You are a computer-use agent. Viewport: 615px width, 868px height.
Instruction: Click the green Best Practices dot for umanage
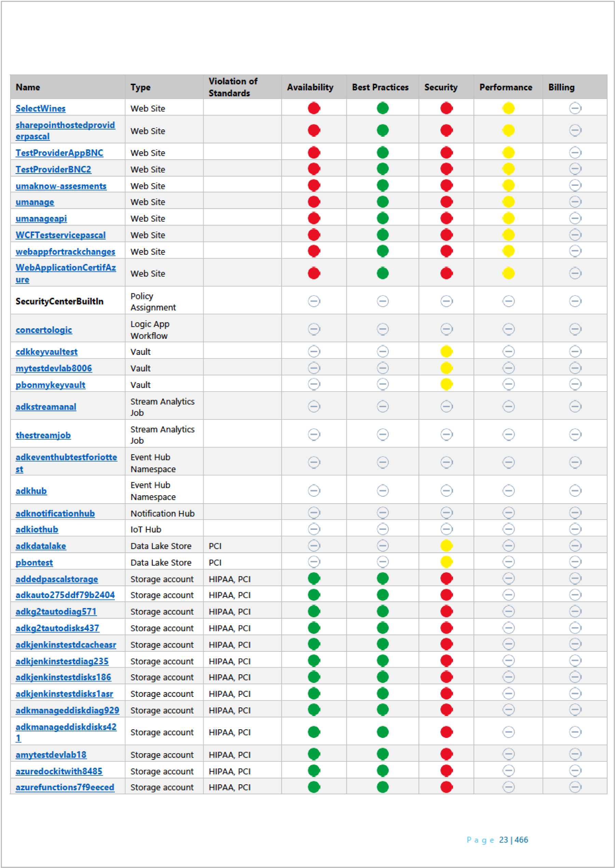tap(382, 202)
